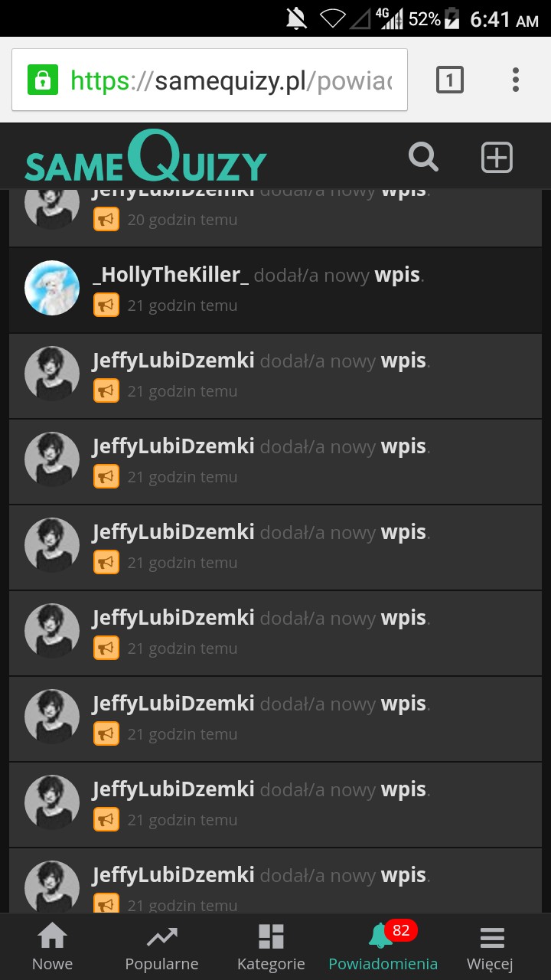The image size is (551, 980).
Task: Open the browser three-dot menu
Action: (x=516, y=80)
